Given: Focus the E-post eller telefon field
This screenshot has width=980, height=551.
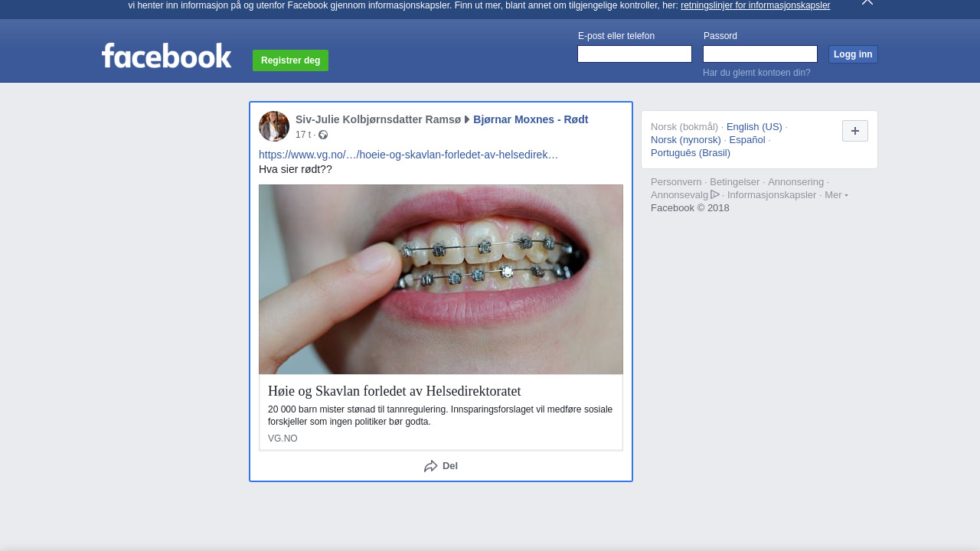Looking at the screenshot, I should [x=635, y=54].
